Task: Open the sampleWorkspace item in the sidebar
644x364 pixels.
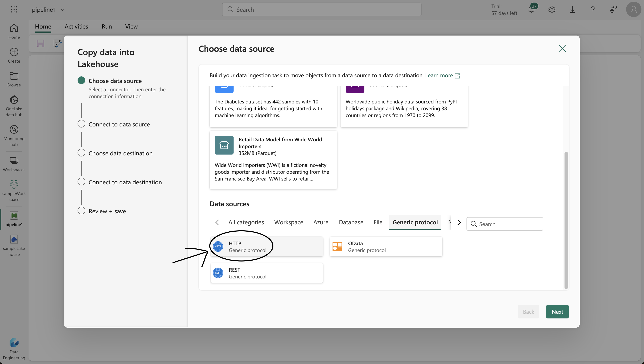Action: (14, 191)
